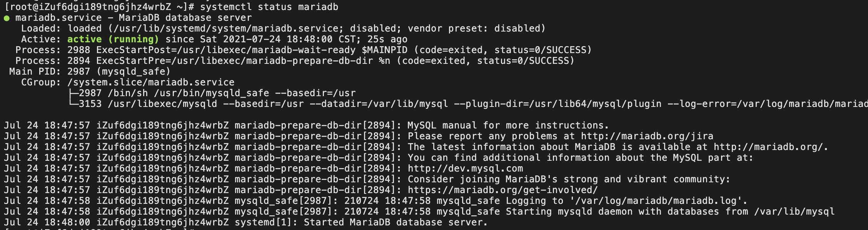Click the tree branch symbol before 3153 mysqld

[x=73, y=104]
